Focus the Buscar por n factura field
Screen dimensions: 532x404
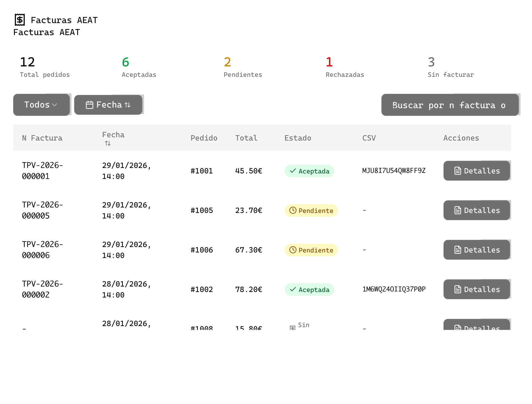[450, 105]
